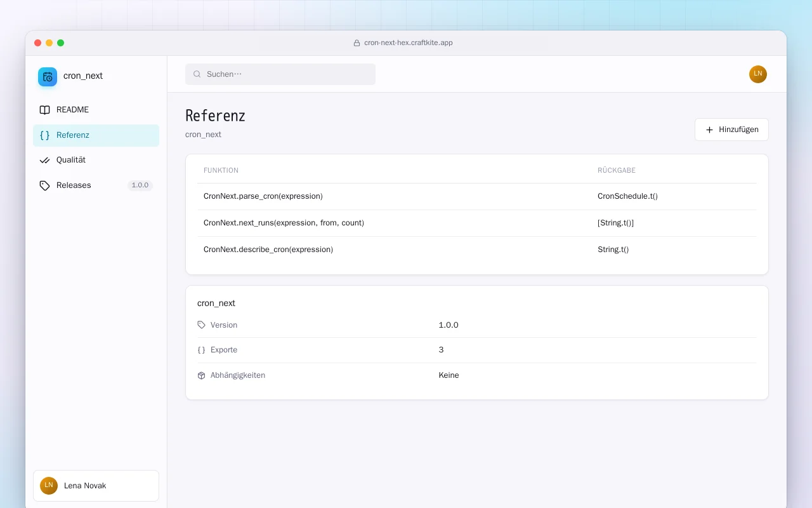Click the tag icon beside Version
The height and width of the screenshot is (508, 812).
click(x=202, y=325)
